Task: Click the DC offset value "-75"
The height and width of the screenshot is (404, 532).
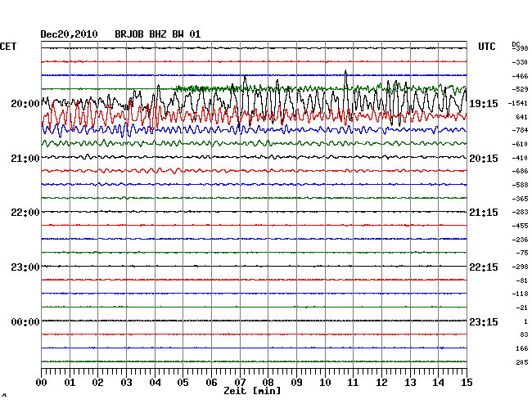Action: click(522, 253)
